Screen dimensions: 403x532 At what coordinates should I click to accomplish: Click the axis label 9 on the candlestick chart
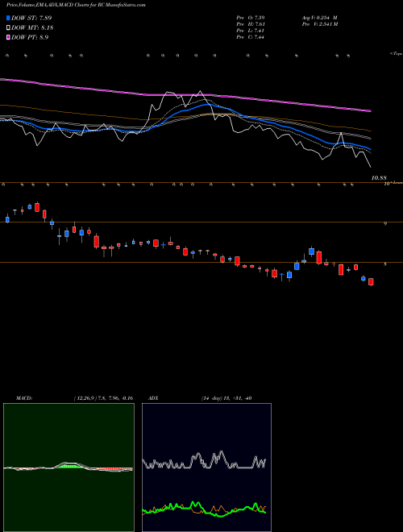pyautogui.click(x=385, y=223)
